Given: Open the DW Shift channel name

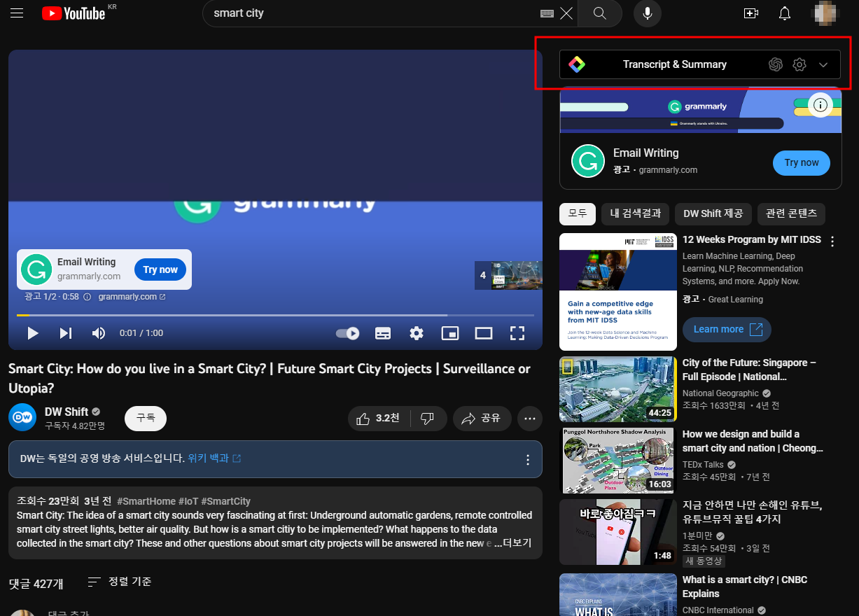Looking at the screenshot, I should pyautogui.click(x=67, y=412).
